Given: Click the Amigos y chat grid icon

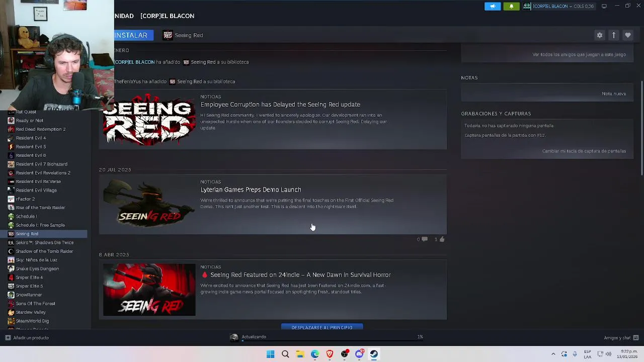Looking at the screenshot, I should [636, 338].
